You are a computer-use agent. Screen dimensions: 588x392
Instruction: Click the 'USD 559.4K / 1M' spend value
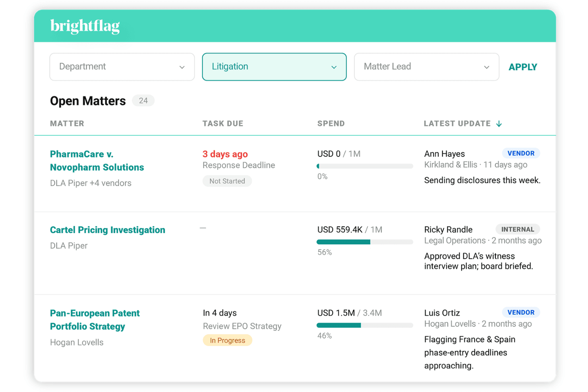click(350, 230)
